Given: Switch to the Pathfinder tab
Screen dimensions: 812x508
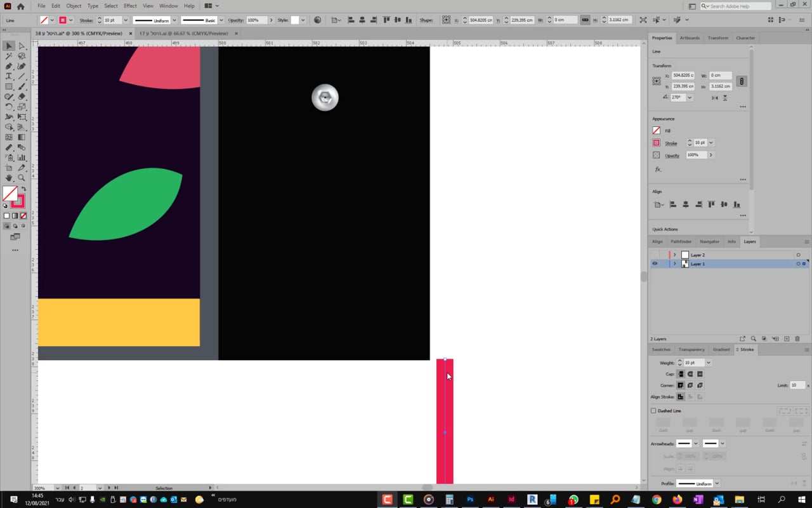Looking at the screenshot, I should [x=681, y=242].
